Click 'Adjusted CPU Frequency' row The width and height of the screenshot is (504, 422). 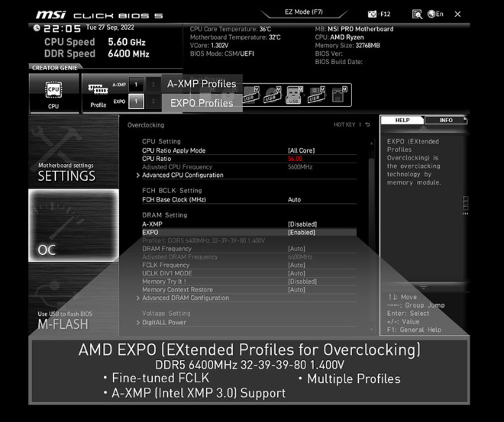coord(249,167)
